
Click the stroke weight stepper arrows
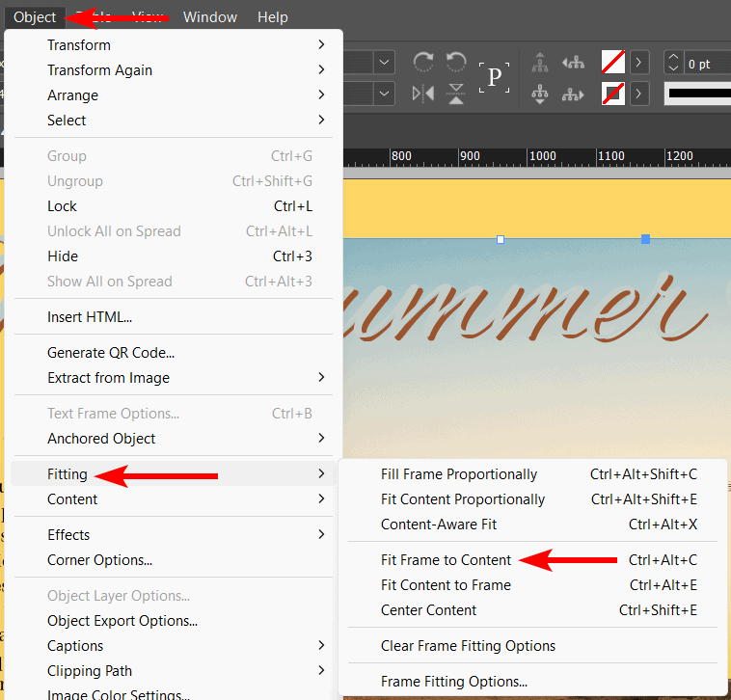point(673,64)
